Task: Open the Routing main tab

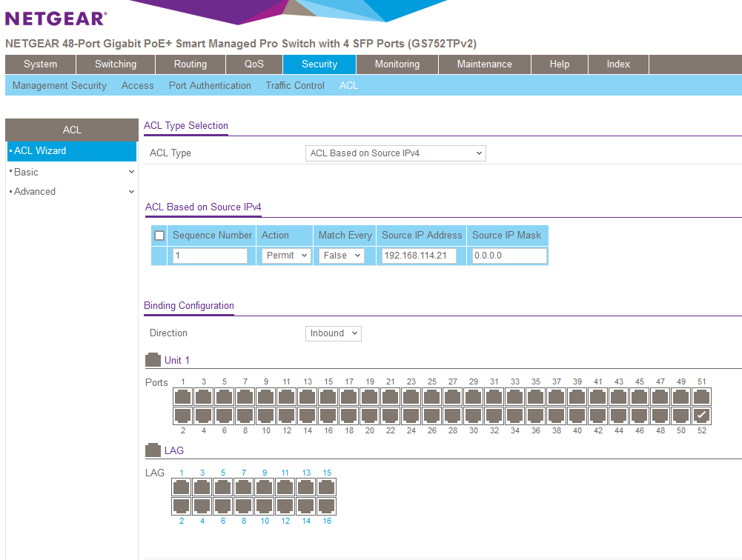Action: point(191,64)
